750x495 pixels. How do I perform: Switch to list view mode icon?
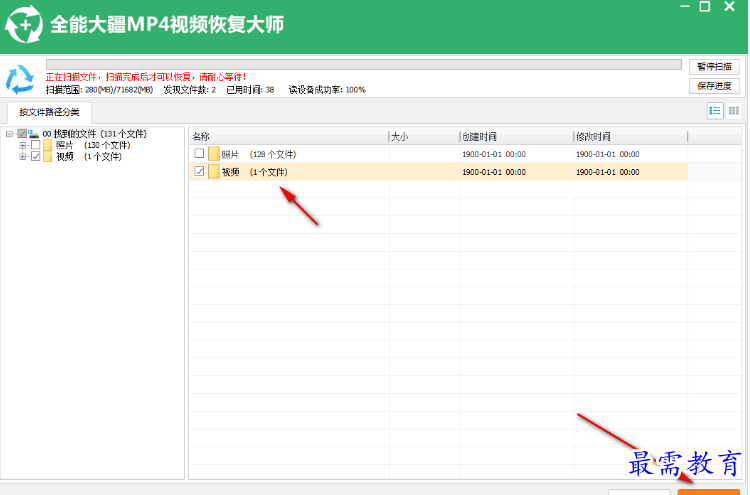[x=715, y=111]
